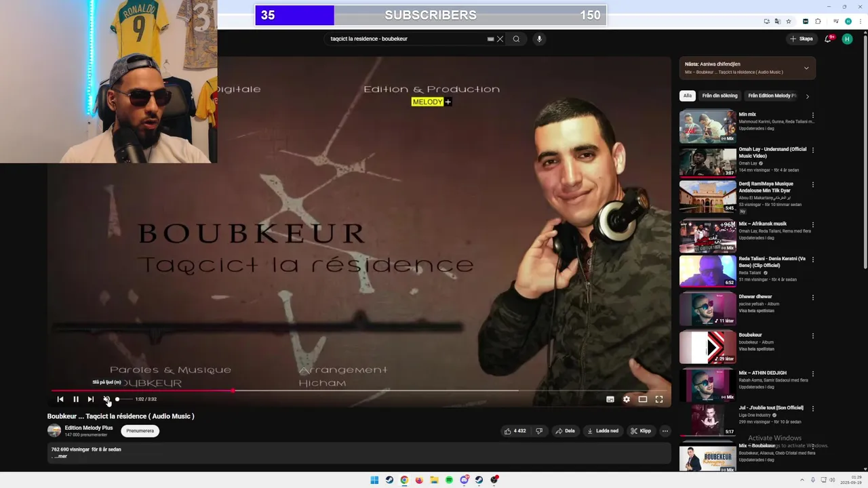Skip to the next video in the player
Image resolution: width=868 pixels, height=488 pixels.
[x=91, y=399]
